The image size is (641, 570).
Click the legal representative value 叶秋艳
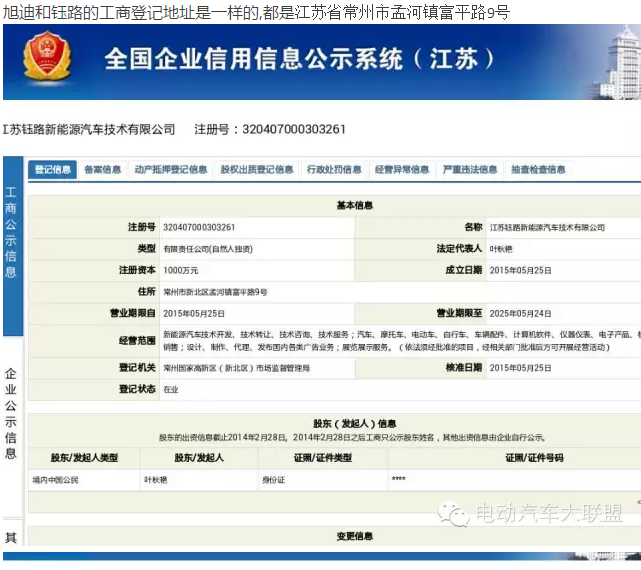click(500, 249)
